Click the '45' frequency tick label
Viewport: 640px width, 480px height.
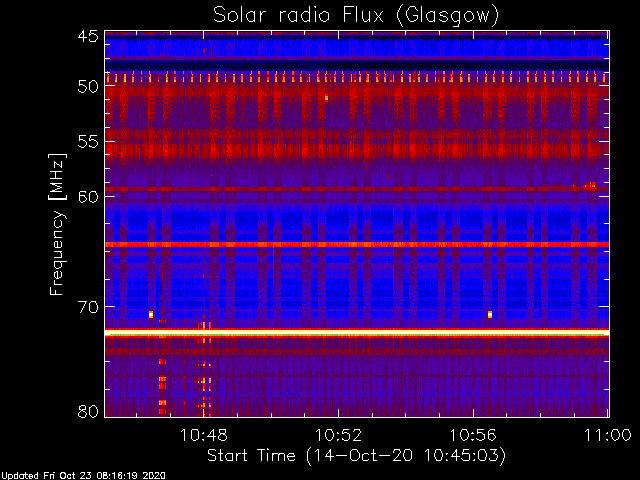[88, 37]
